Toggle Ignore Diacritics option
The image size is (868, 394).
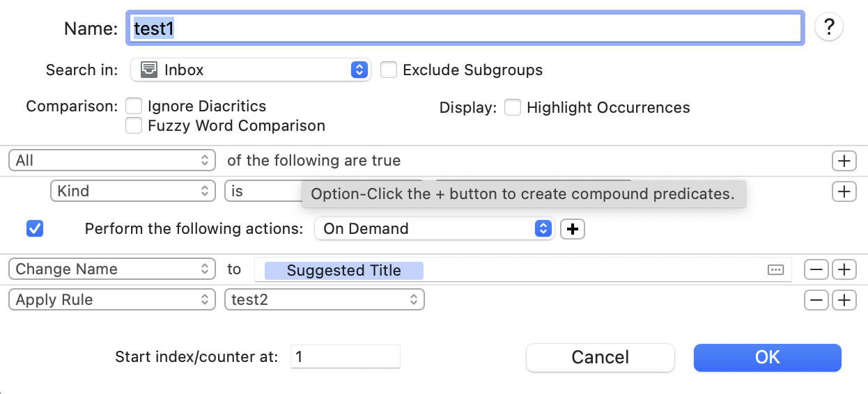[x=134, y=107]
